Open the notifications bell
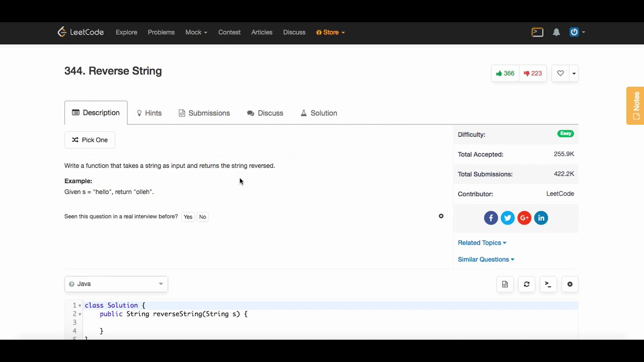Screen dimensions: 644x362 point(556,32)
